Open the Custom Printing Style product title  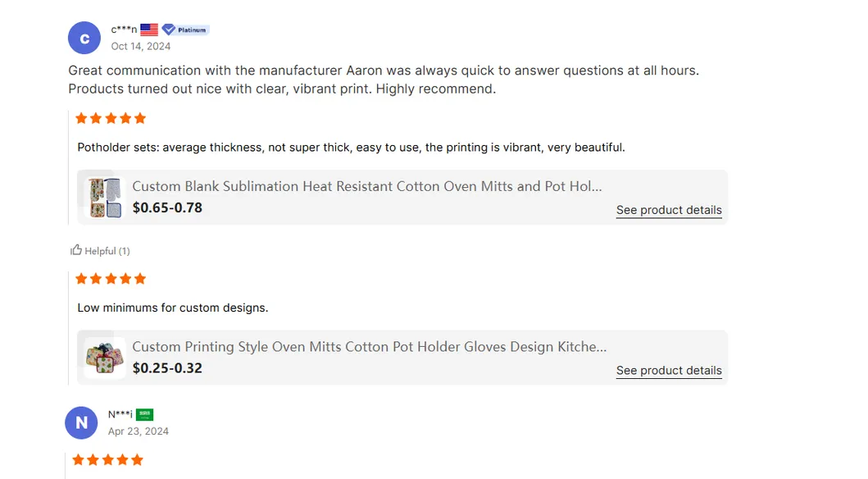[x=370, y=347]
